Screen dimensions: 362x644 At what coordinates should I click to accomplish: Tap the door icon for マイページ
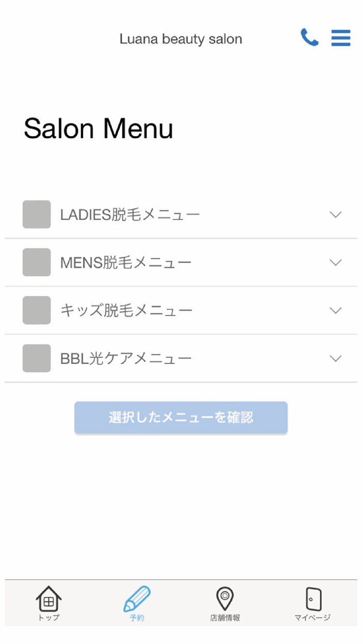[313, 599]
